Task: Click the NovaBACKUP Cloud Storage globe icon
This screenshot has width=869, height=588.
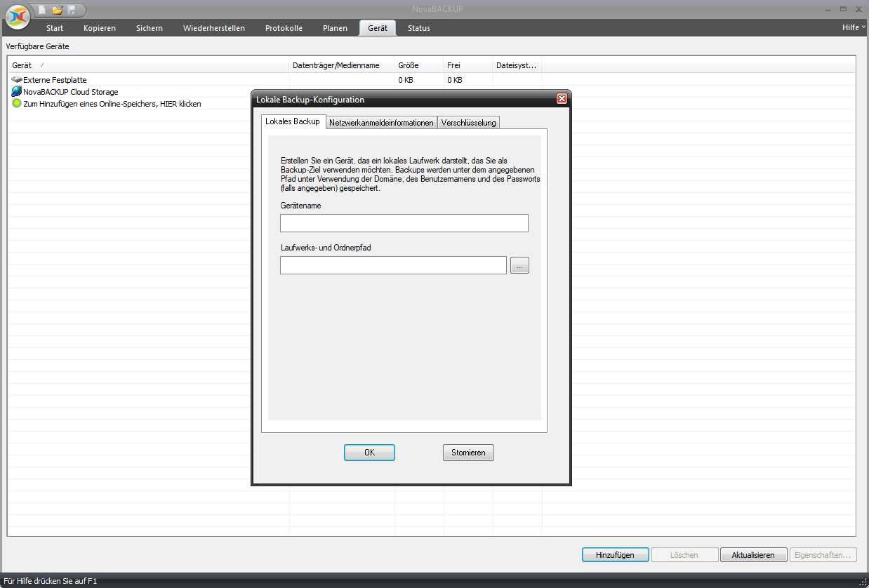Action: click(17, 92)
